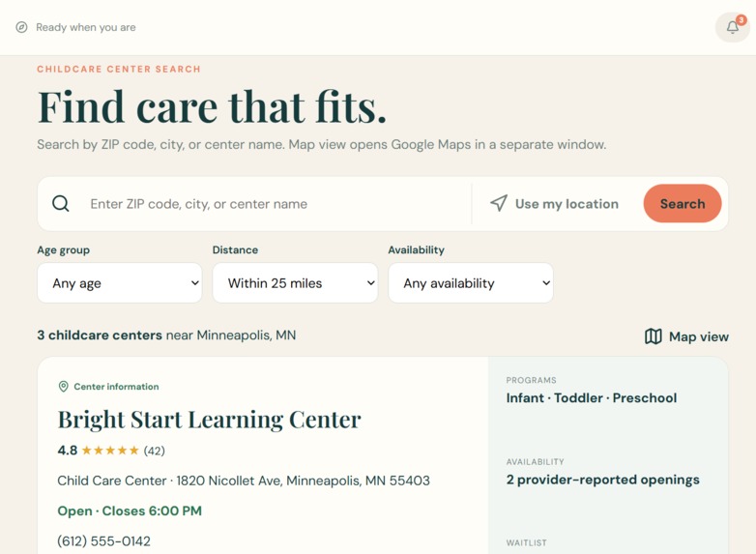Expand the Within 25 miles distance dropdown
This screenshot has height=554, width=756.
tap(295, 283)
